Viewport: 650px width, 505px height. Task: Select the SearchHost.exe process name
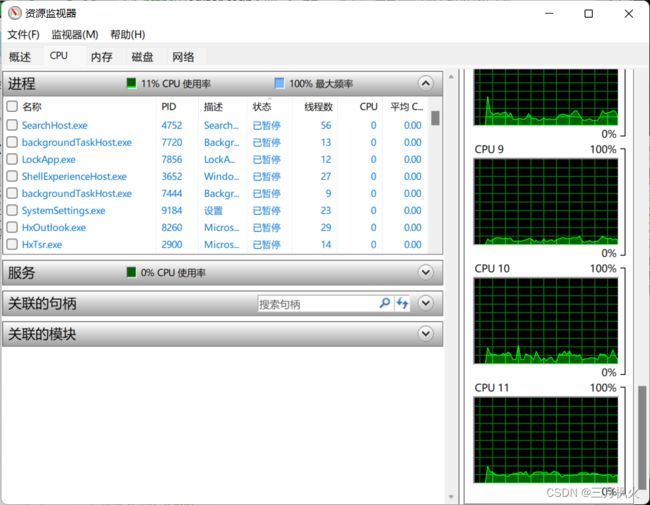click(55, 125)
